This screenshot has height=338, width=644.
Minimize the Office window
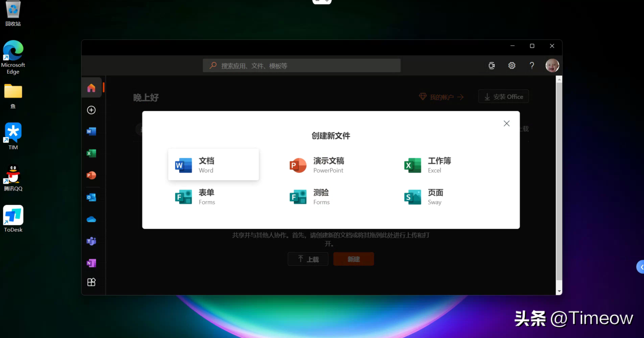click(512, 46)
